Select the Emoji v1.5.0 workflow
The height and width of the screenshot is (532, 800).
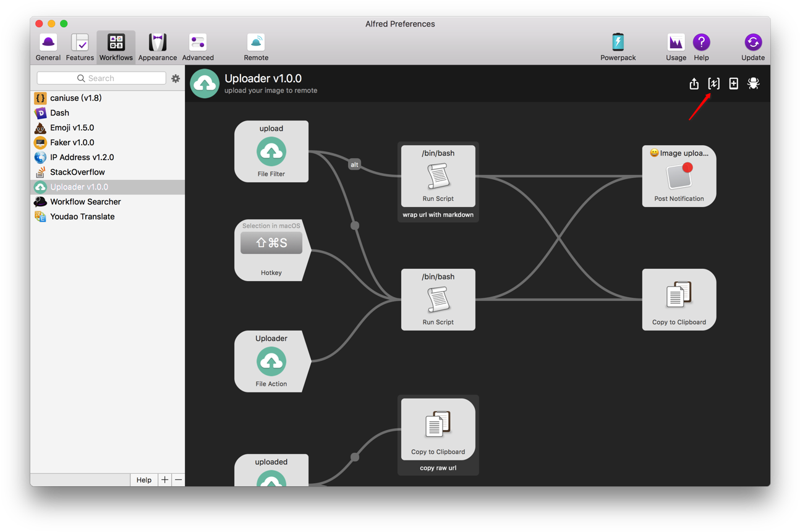pyautogui.click(x=108, y=127)
